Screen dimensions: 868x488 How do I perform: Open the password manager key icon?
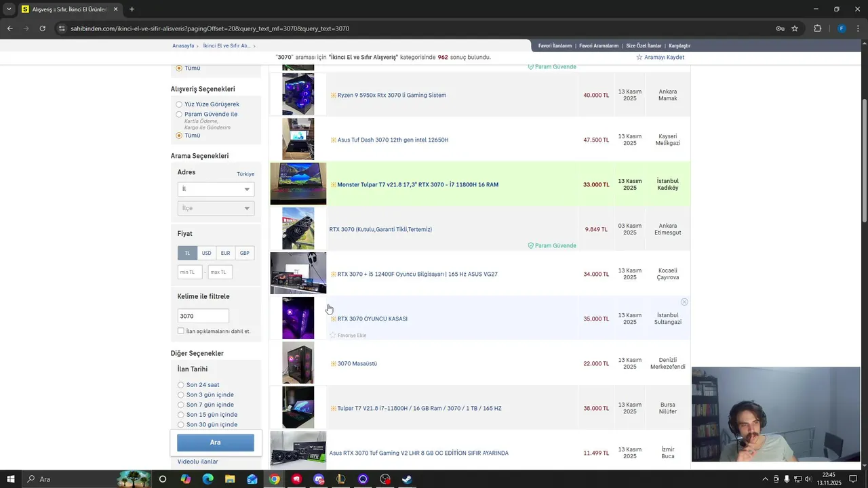(781, 28)
